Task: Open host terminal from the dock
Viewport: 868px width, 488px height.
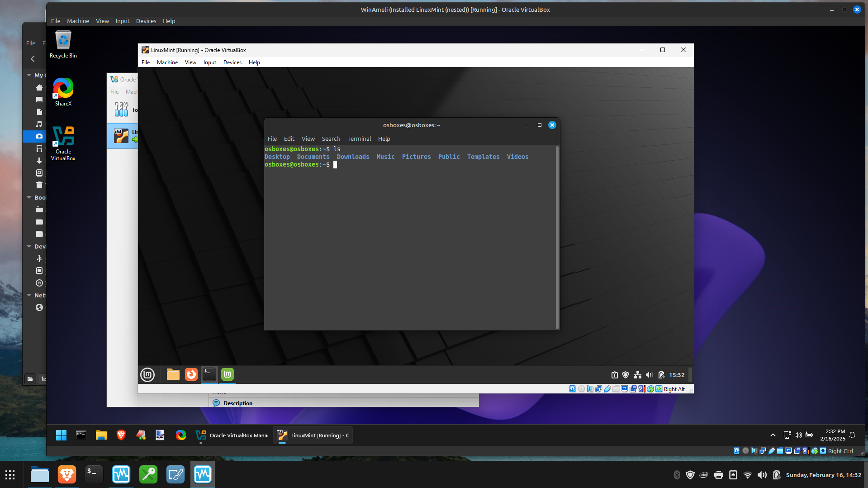Action: click(x=94, y=475)
